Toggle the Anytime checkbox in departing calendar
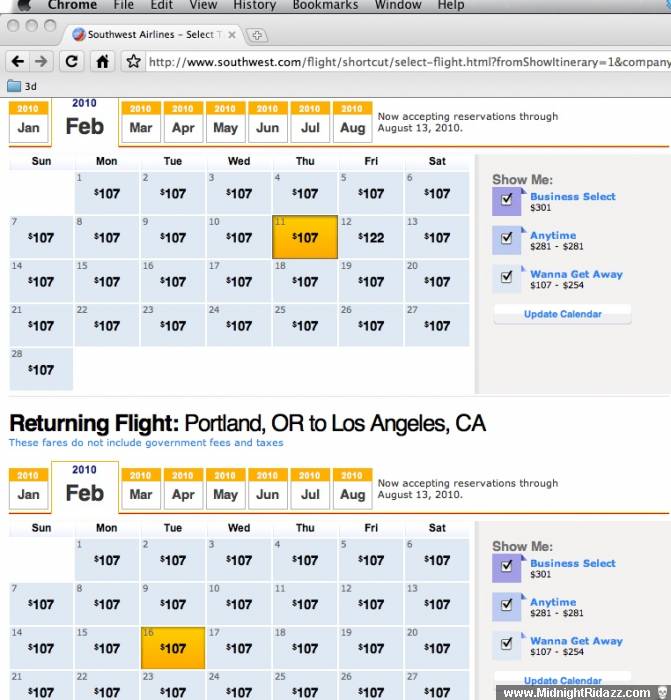671x700 pixels. 506,238
